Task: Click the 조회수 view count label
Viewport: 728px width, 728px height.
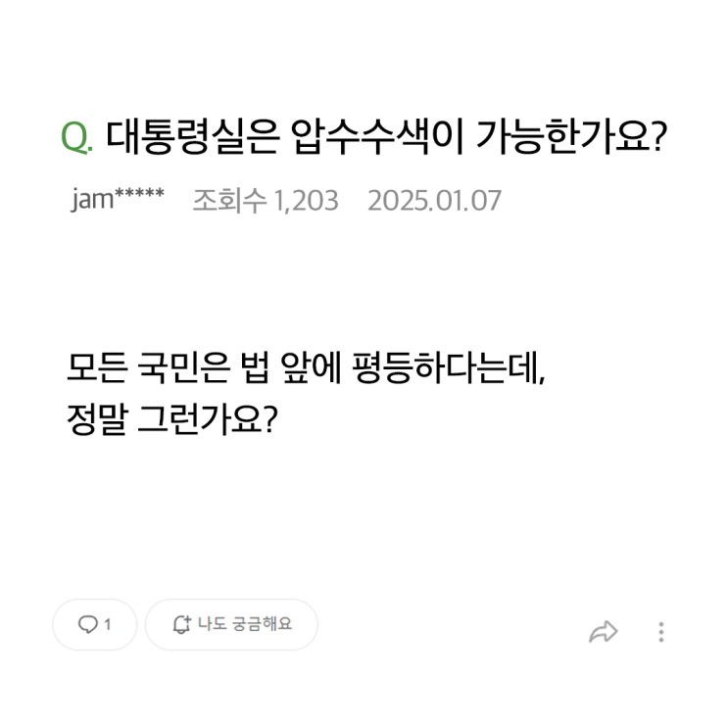Action: 229,201
